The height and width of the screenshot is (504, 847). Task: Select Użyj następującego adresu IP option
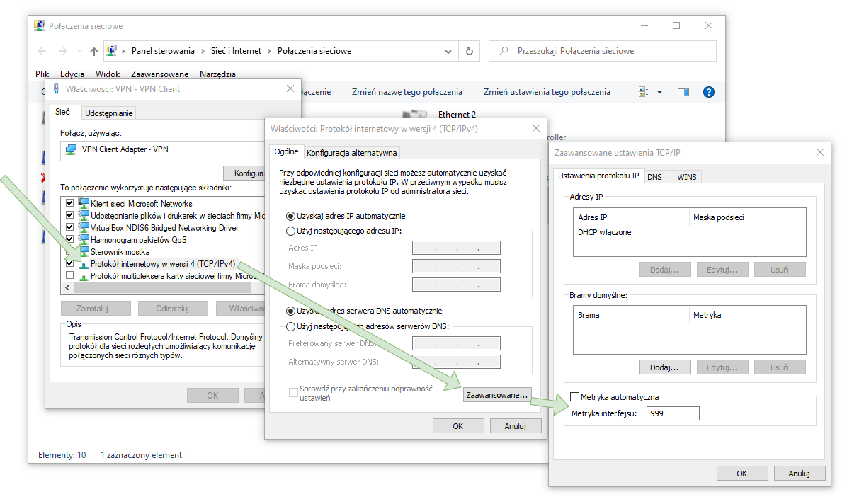pos(290,231)
